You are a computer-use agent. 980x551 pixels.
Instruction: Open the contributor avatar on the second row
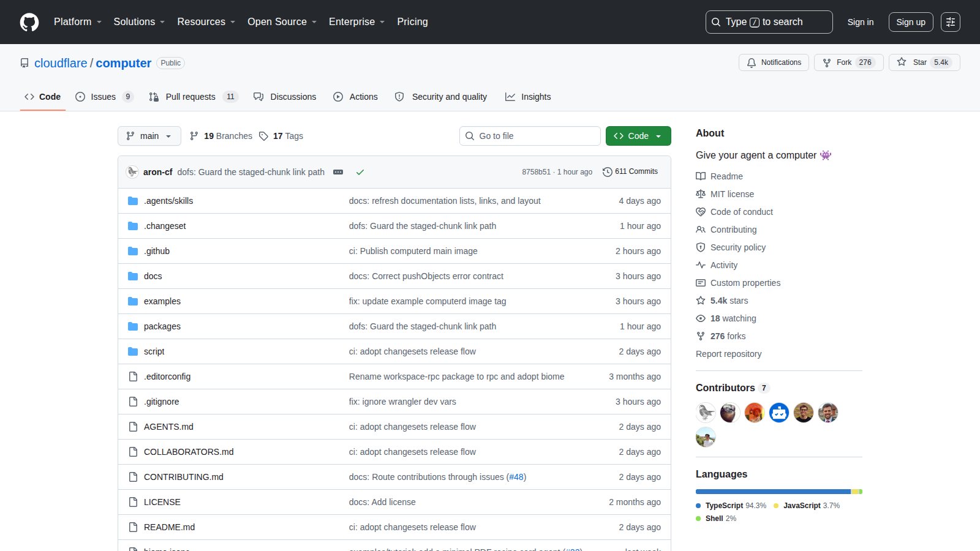pyautogui.click(x=706, y=437)
